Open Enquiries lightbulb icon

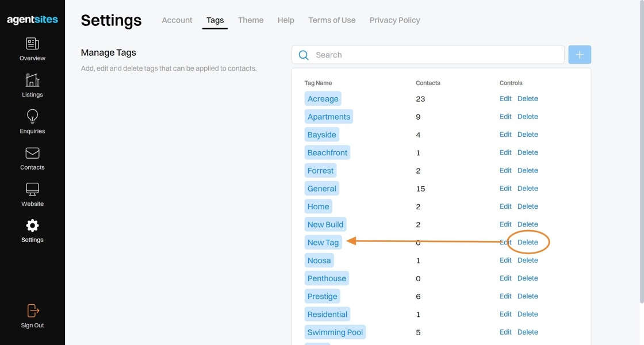click(32, 117)
